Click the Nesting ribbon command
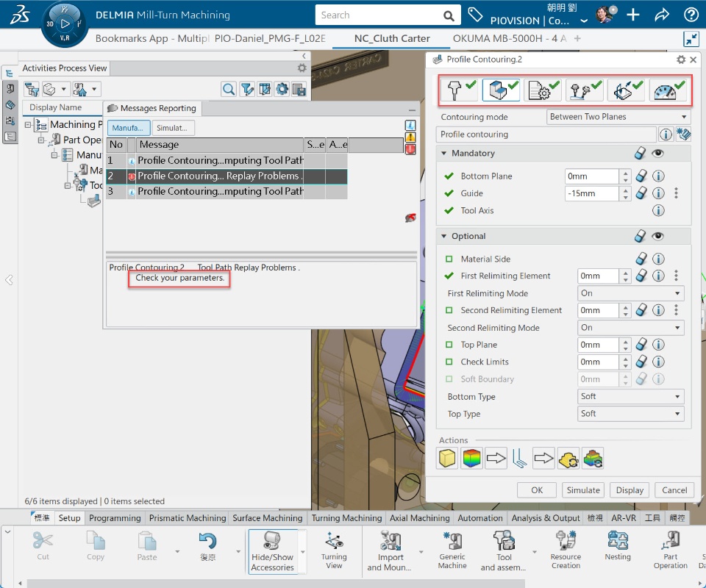Screen dimensions: 706x588 point(618,546)
